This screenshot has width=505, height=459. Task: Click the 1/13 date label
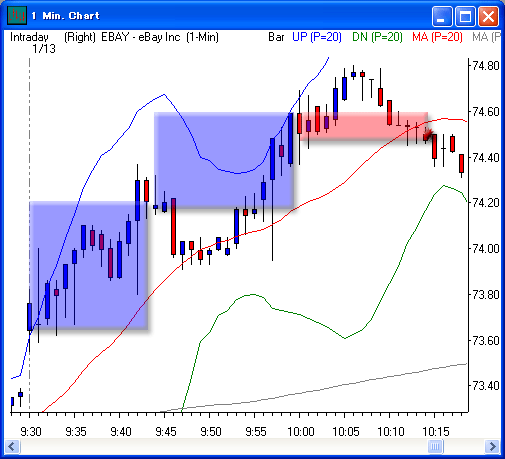click(x=44, y=49)
